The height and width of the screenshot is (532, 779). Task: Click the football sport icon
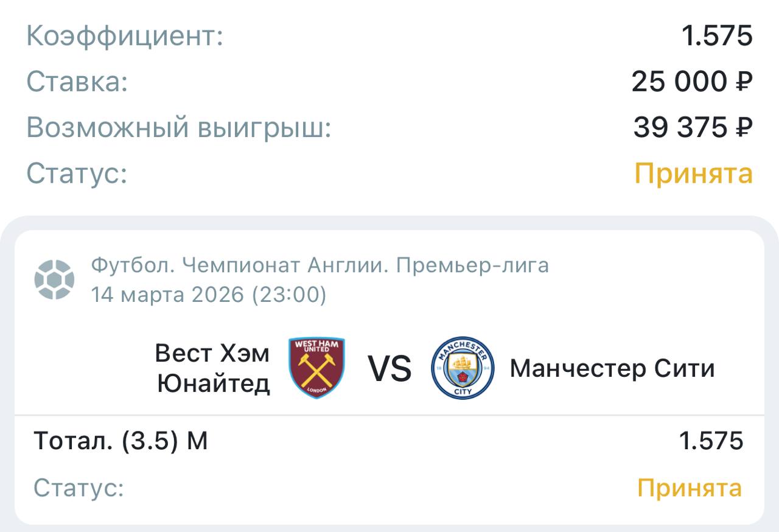click(x=54, y=280)
